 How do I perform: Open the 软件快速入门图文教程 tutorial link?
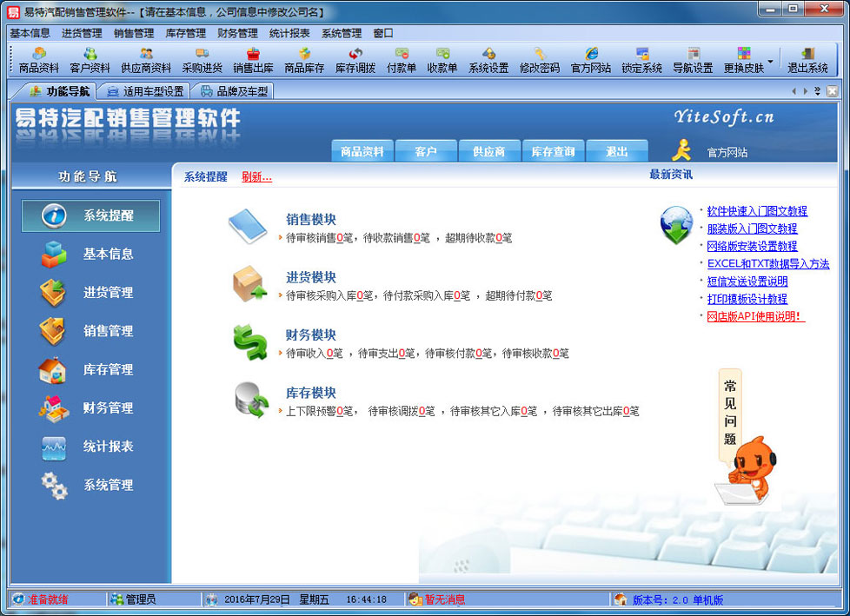756,211
